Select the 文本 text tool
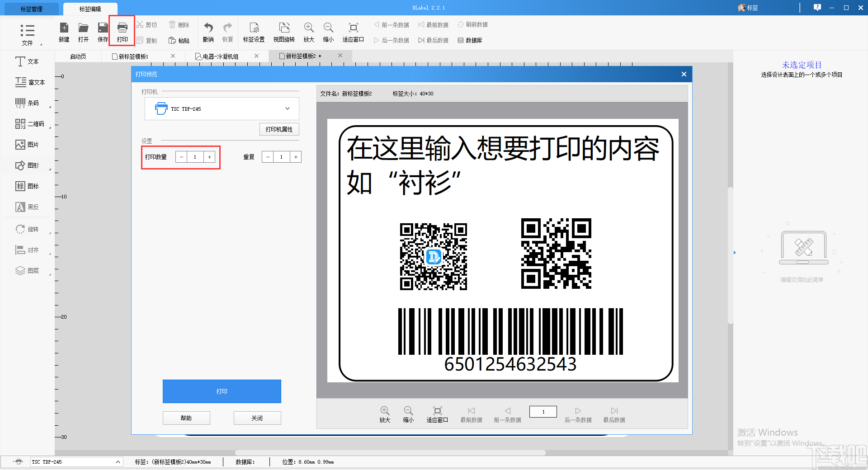 coord(27,61)
